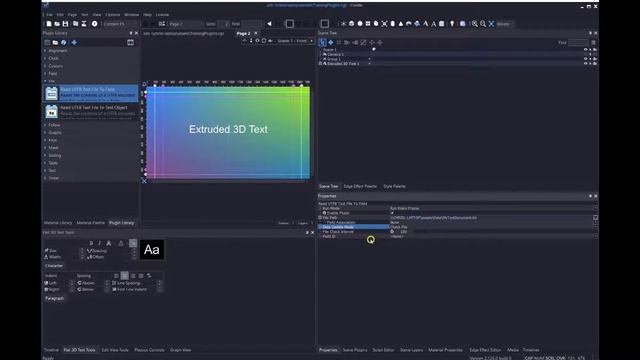Viewport: 640px width, 360px height.
Task: Select Extruded 3D Text 1 in Scene Tree
Action: point(343,64)
